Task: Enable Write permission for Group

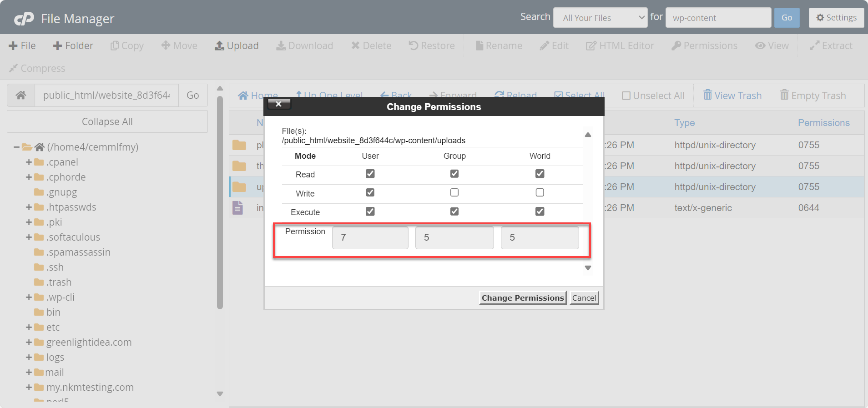Action: click(x=454, y=193)
